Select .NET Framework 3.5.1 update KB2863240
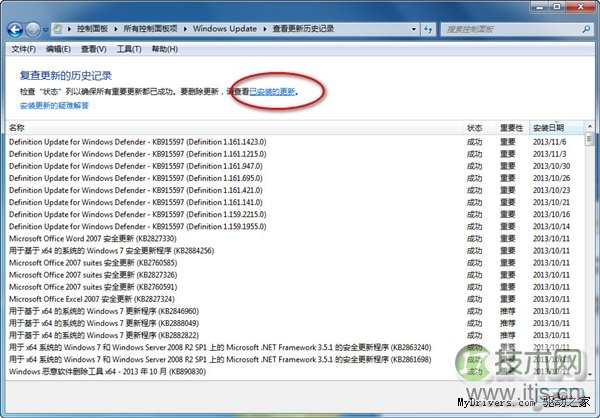This screenshot has width=600, height=418. [x=220, y=347]
